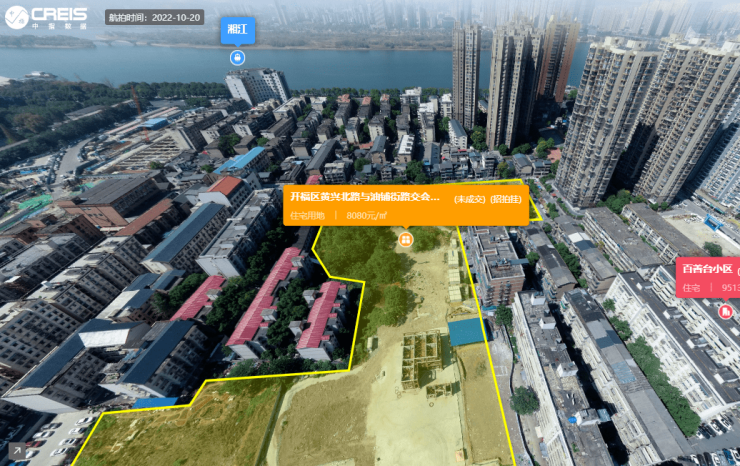Click the 8080元/㎡ price value
Viewport: 740px width, 466px height.
point(367,216)
